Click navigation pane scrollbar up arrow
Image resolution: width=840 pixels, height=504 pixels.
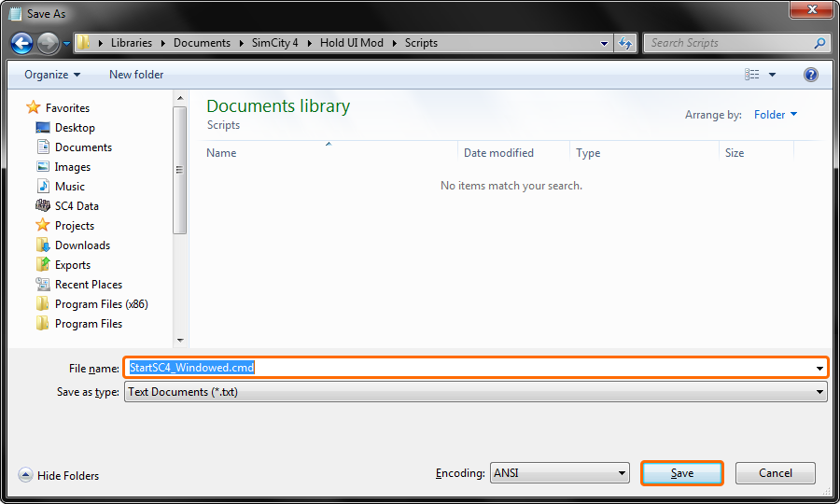[180, 98]
